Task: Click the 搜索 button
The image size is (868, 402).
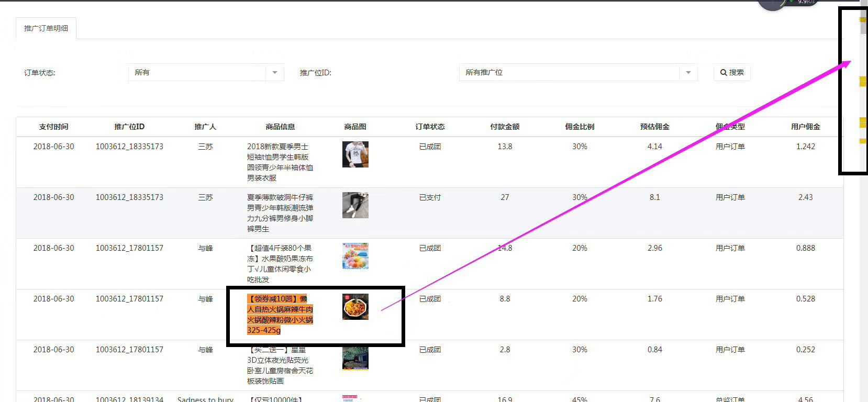Action: [x=732, y=72]
